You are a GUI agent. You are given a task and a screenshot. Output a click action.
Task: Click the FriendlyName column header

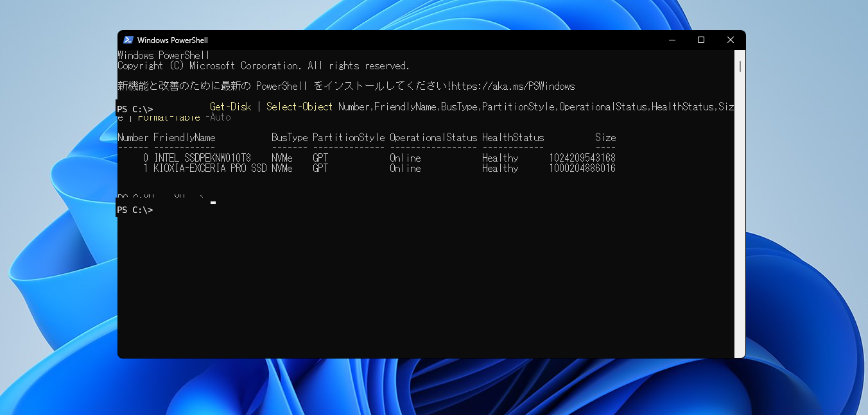pos(184,137)
